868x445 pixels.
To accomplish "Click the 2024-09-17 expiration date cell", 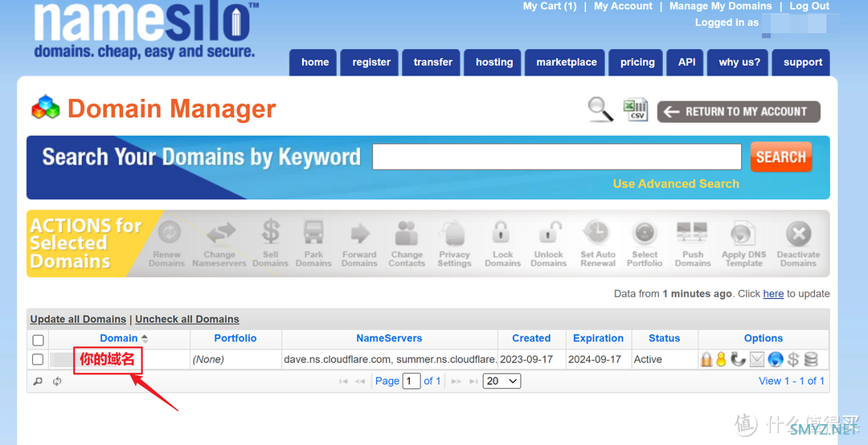I will (x=599, y=359).
